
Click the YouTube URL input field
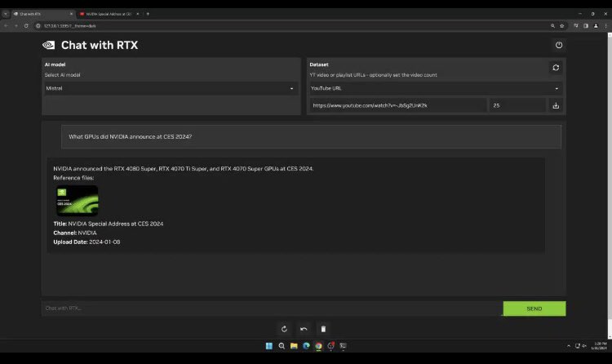(x=398, y=105)
